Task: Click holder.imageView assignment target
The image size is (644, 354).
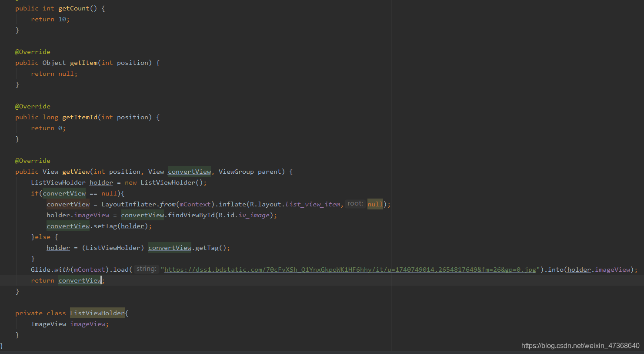Action: click(78, 215)
